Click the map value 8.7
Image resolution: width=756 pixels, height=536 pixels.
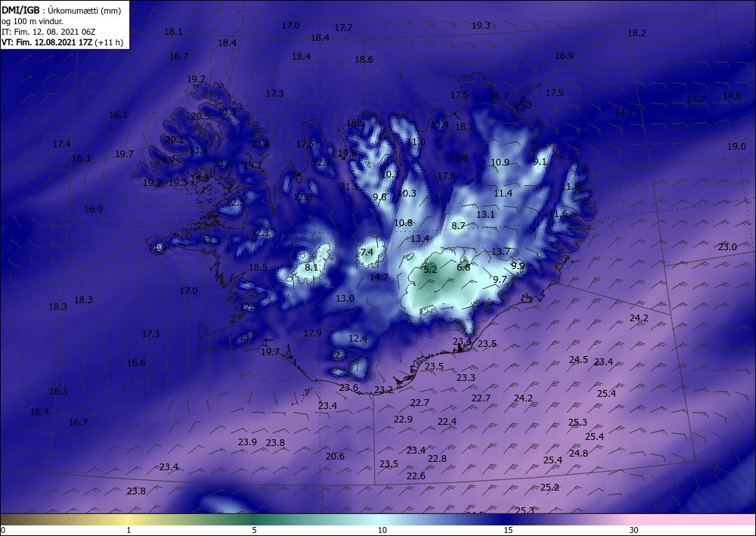[458, 225]
